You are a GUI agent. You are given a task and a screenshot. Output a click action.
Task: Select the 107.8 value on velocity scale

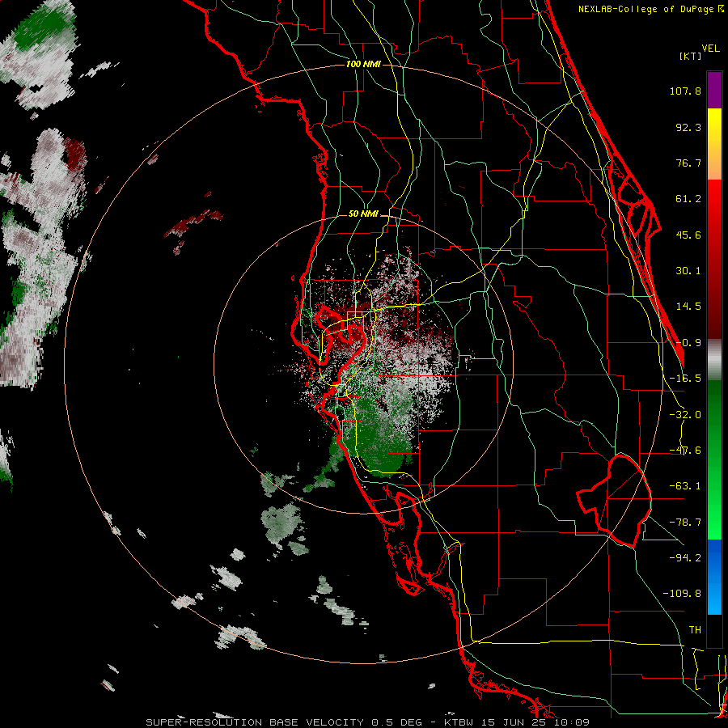pos(685,91)
